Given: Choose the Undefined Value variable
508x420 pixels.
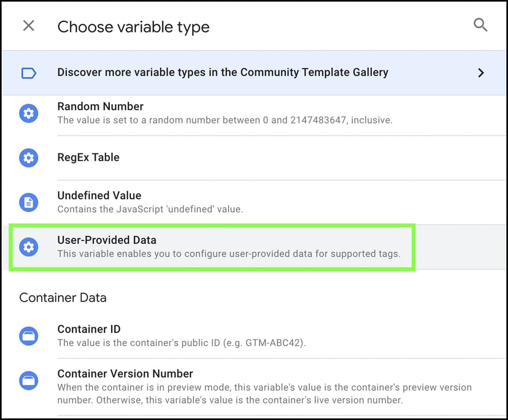Looking at the screenshot, I should [x=100, y=195].
